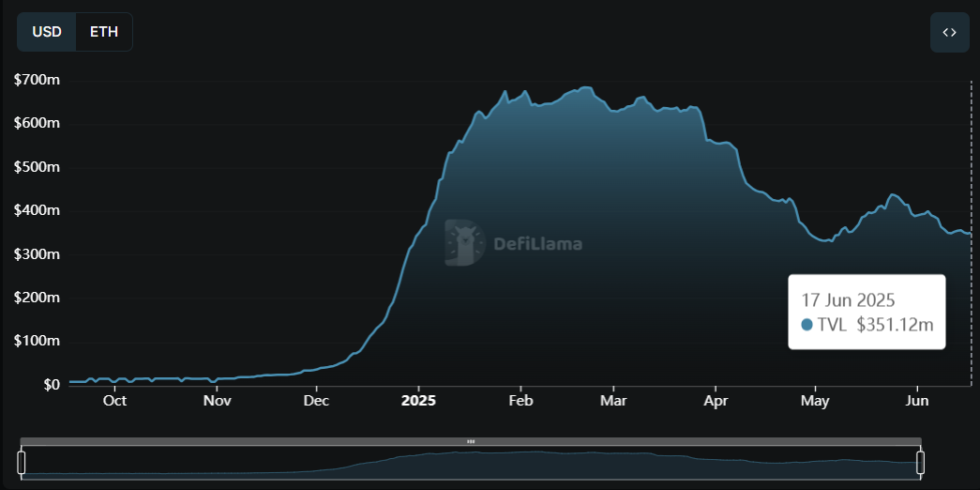Screen dimensions: 980x490
Task: Click the range selector mini chart area
Action: click(471, 463)
